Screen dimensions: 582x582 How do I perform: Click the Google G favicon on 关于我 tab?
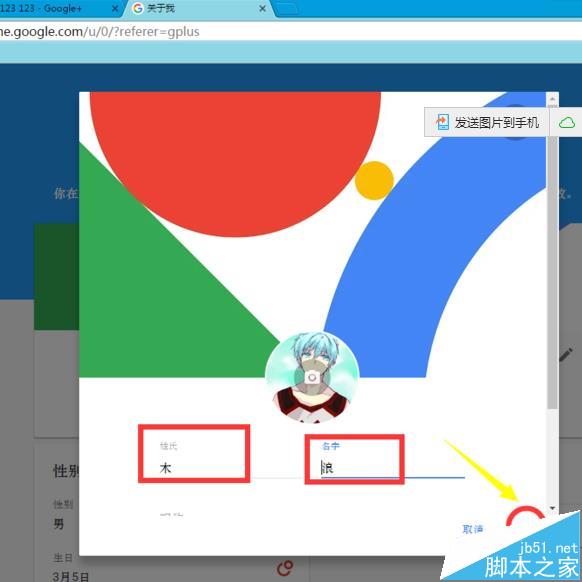point(138,8)
